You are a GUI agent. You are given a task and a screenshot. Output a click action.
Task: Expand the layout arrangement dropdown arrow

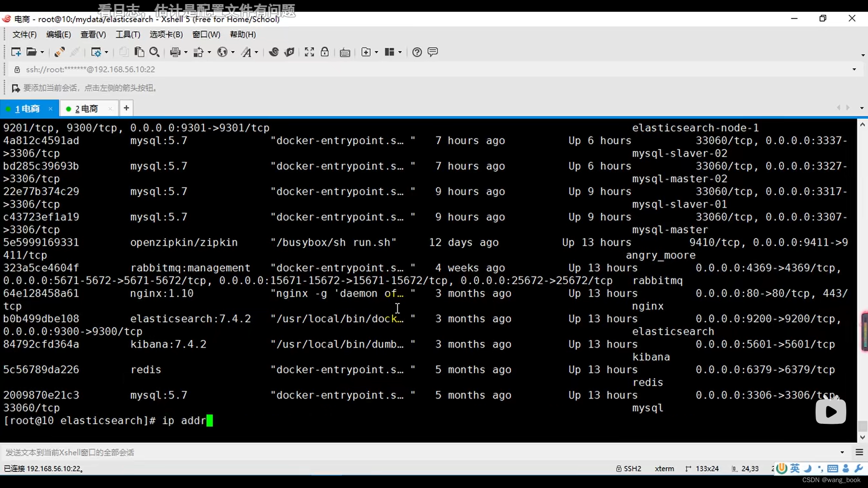400,52
